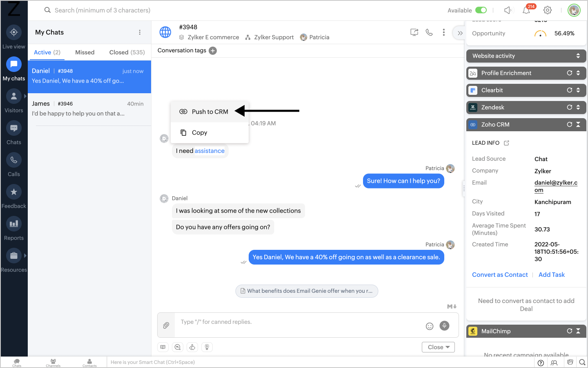Image resolution: width=588 pixels, height=368 pixels.
Task: Start a call with the phone icon
Action: coord(429,32)
